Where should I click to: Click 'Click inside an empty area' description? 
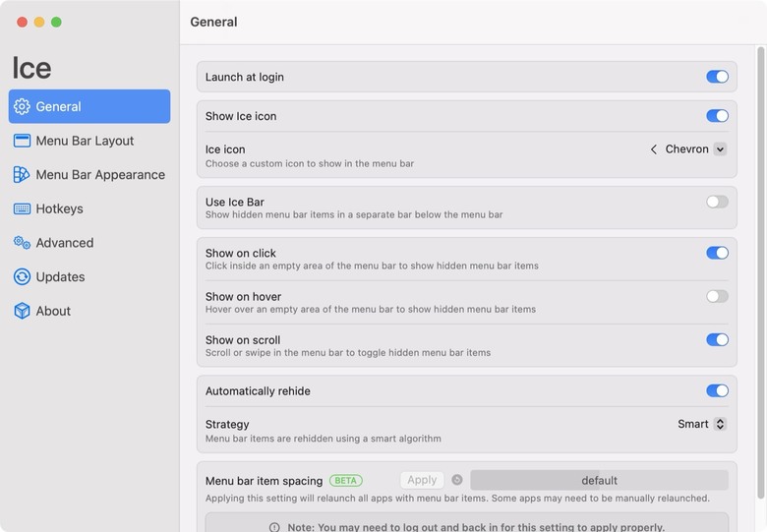point(372,266)
